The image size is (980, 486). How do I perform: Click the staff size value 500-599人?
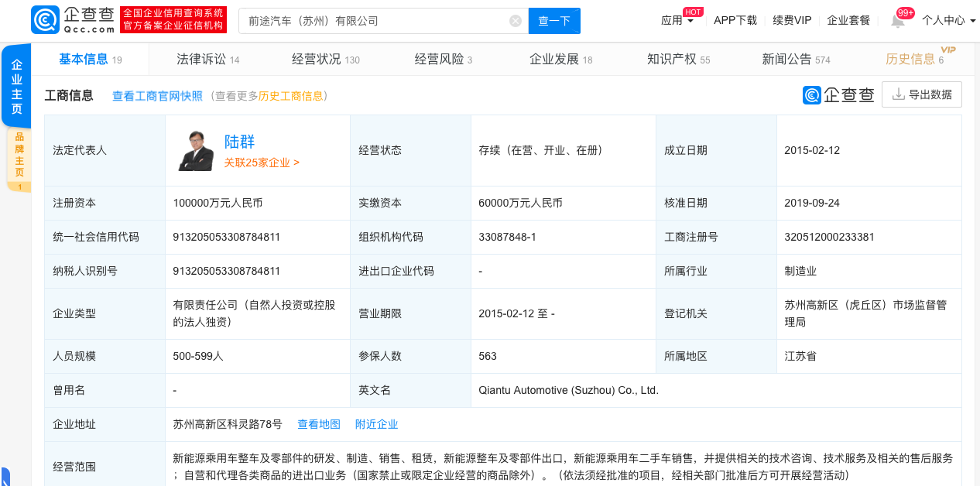click(x=198, y=356)
